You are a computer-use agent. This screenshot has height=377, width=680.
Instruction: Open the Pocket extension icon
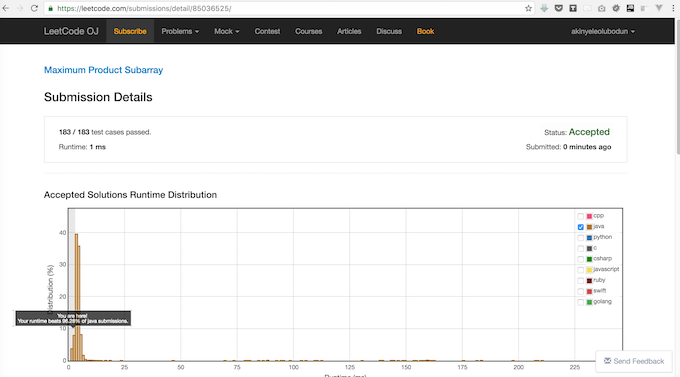coord(559,8)
